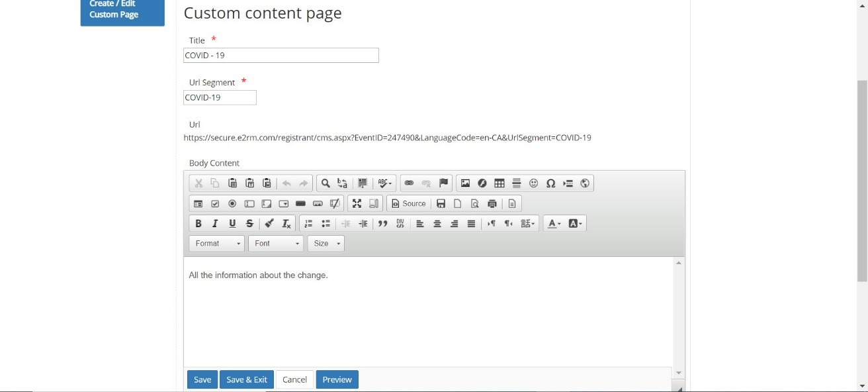Insert a hyperlink with the Link icon

pos(409,183)
